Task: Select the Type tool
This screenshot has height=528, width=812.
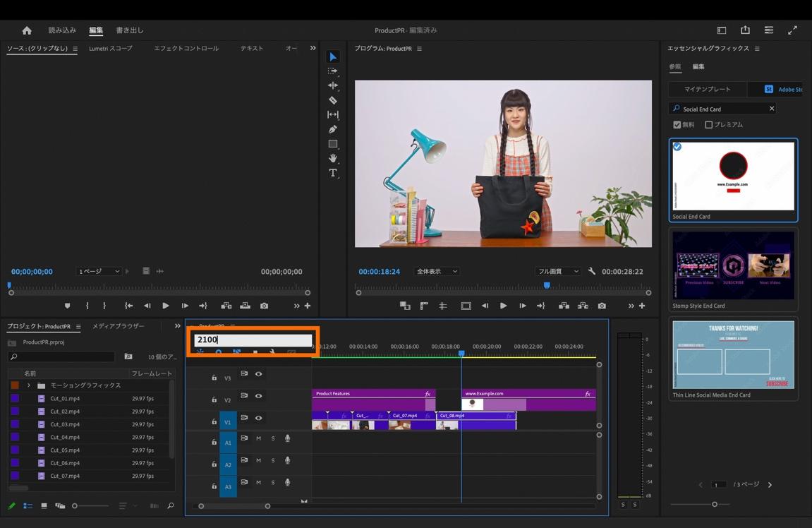Action: (333, 173)
